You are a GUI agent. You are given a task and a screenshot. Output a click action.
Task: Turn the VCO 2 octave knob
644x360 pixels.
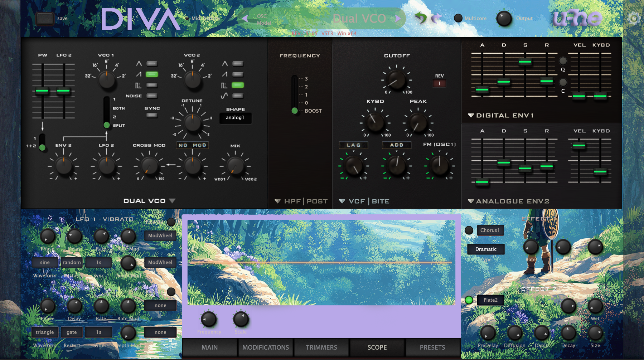[x=193, y=80]
